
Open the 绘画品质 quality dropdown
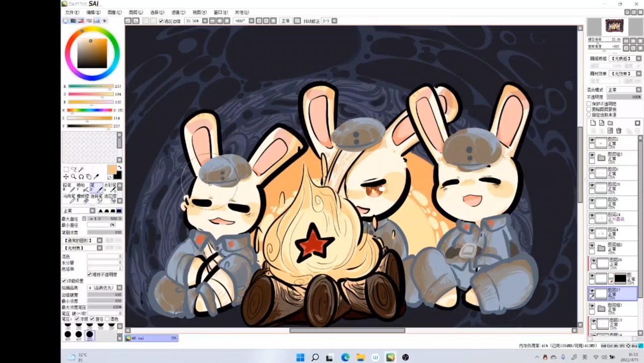pos(105,287)
